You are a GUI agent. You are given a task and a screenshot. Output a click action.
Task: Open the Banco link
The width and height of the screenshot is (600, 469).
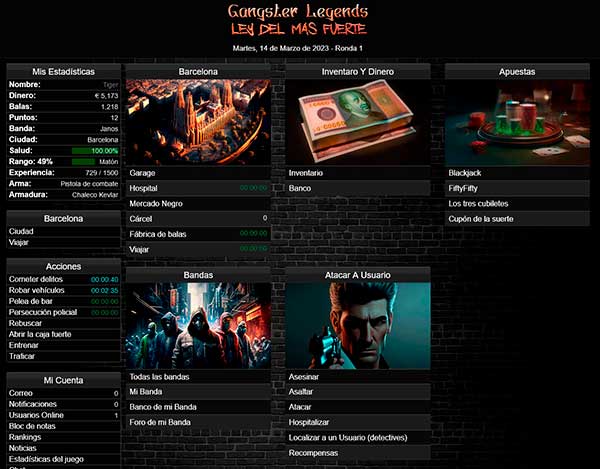click(358, 188)
